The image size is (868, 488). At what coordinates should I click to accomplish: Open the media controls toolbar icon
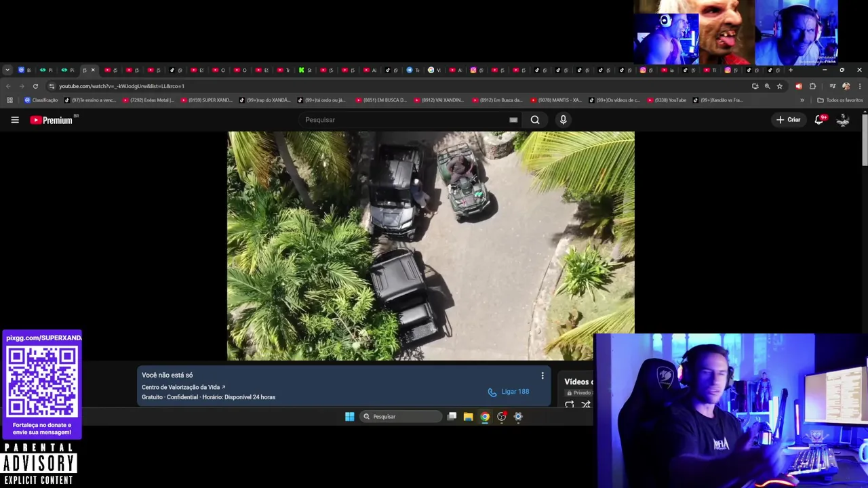click(x=832, y=86)
